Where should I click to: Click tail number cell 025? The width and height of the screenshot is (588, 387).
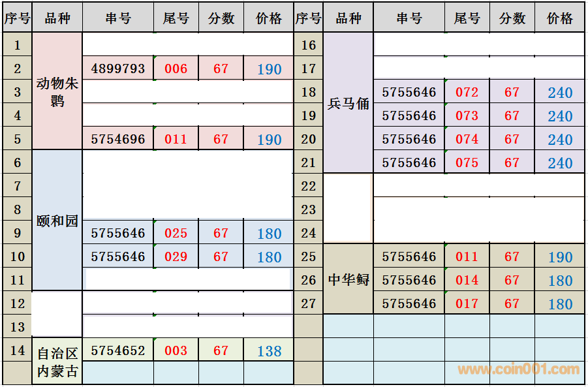[x=176, y=233]
